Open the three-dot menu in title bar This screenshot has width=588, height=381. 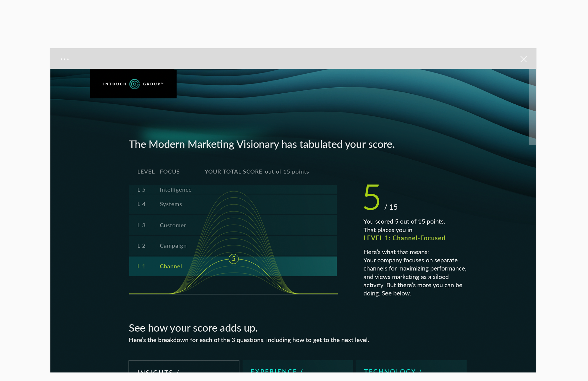65,59
